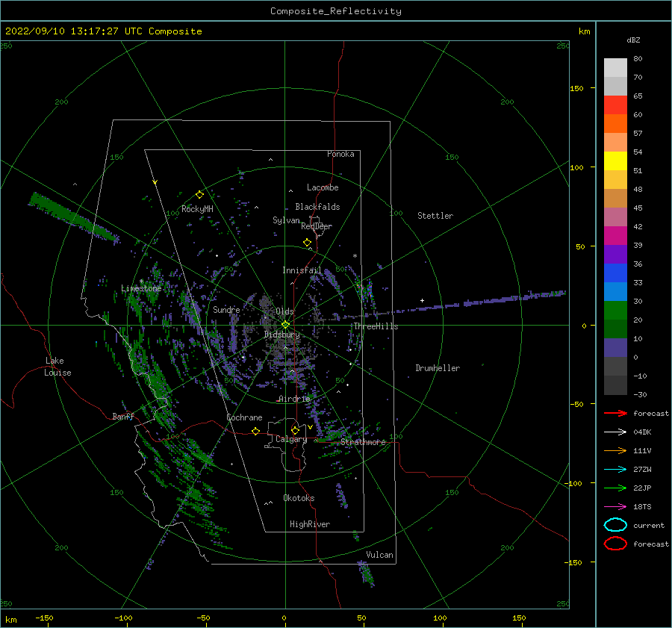Click the Limestone label
This screenshot has width=672, height=628.
click(141, 288)
